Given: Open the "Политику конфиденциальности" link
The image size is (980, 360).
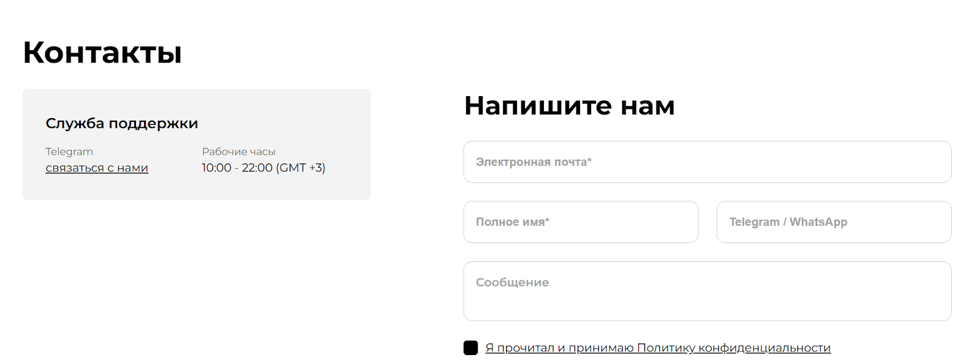Looking at the screenshot, I should [x=734, y=348].
